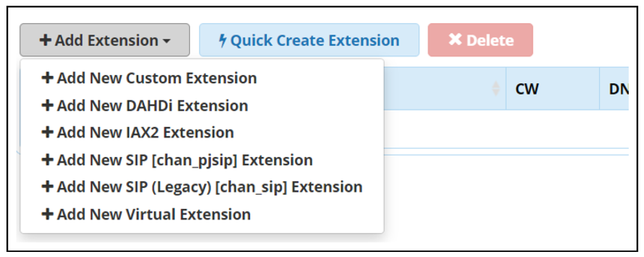Click plus icon beside Add New DAHDi Extension
644x257 pixels.
(x=47, y=105)
